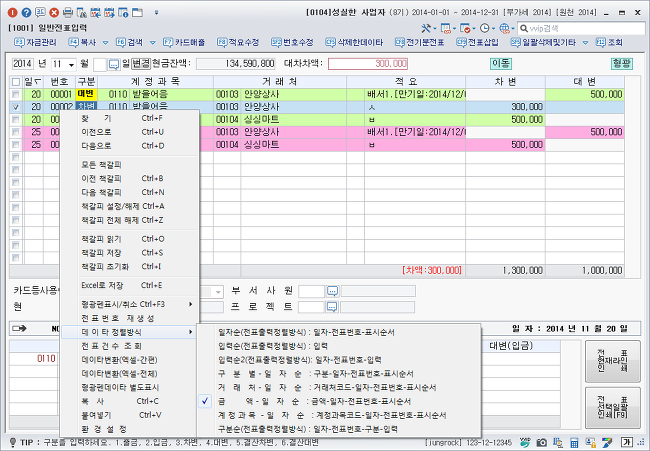Click the printer icon
Viewport: 650px width, 451px height.
(68, 13)
